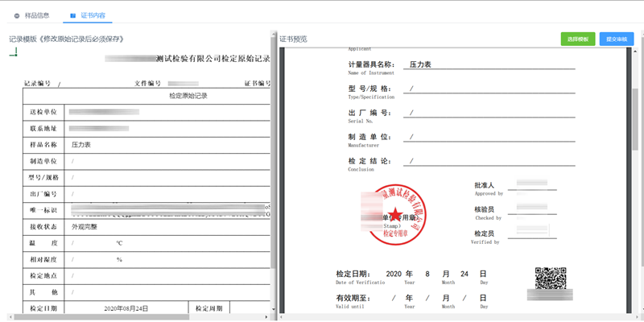The image size is (644, 322).
Task: Switch to the 证书内容 tab
Action: 88,15
